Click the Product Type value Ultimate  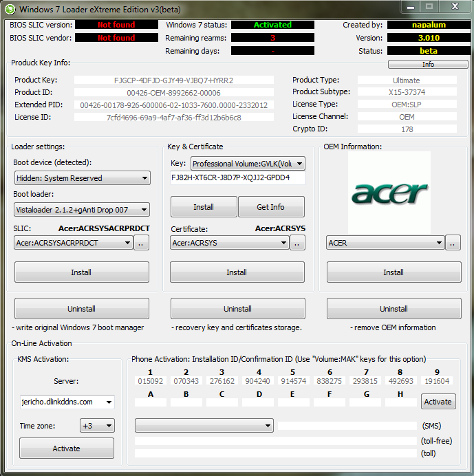point(407,80)
